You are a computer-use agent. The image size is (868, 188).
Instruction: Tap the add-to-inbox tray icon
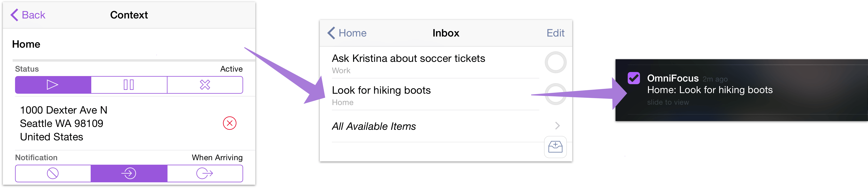click(555, 147)
